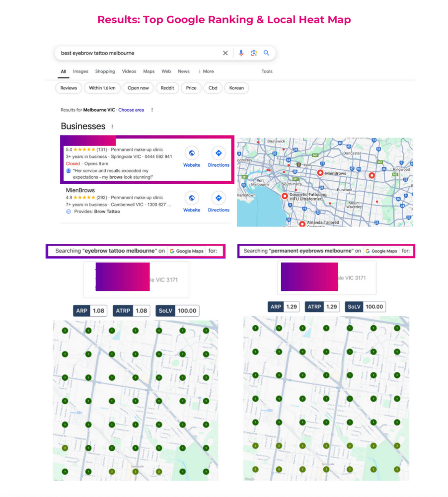
Task: Click the MienBrows pin on the map
Action: 320,173
